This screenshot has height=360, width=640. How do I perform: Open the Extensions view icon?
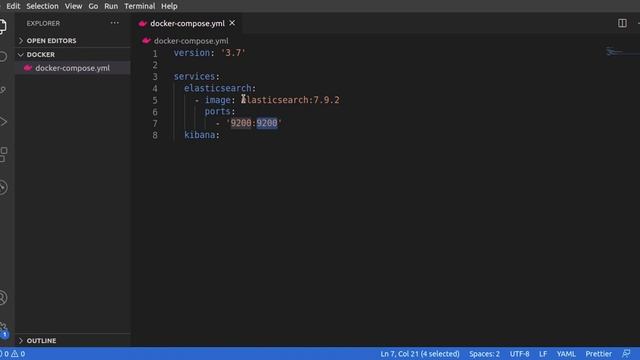[x=3, y=155]
